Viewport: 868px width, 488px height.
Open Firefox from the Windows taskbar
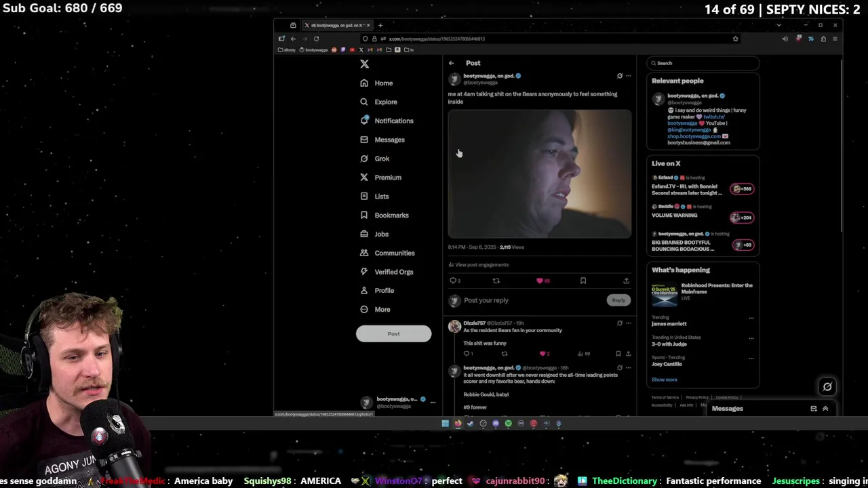(458, 424)
